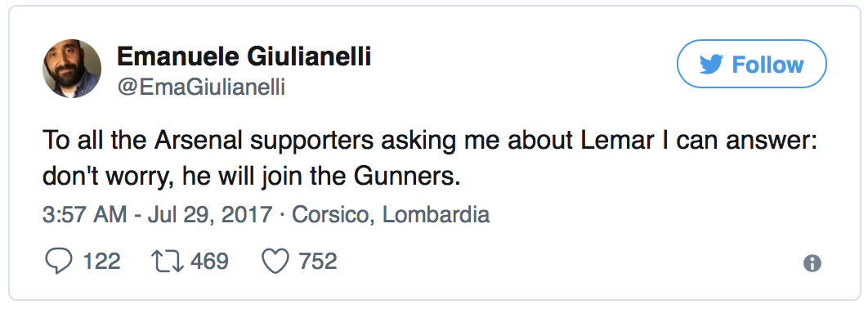Click the 122 replies count
This screenshot has width=868, height=309.
(x=101, y=262)
